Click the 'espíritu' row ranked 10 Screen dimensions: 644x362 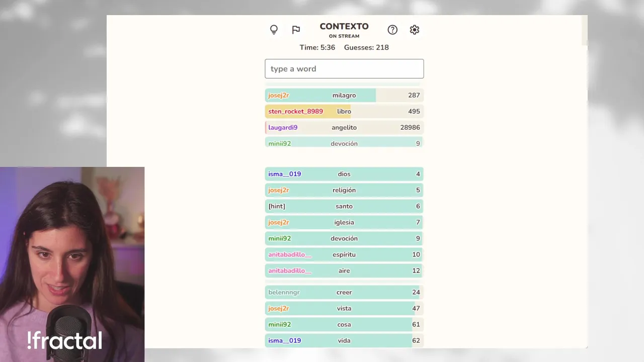click(344, 254)
